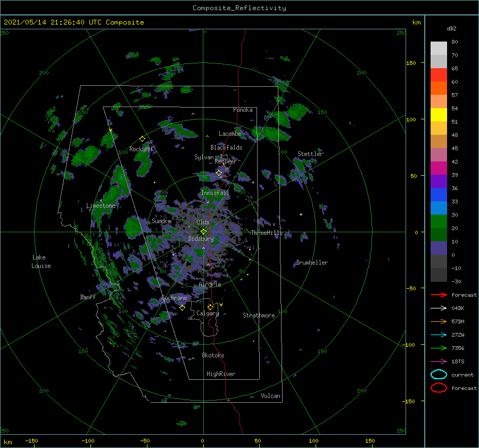Pick the dusty pink swatch between 45 and 42
This screenshot has height=448, width=479.
coord(439,155)
